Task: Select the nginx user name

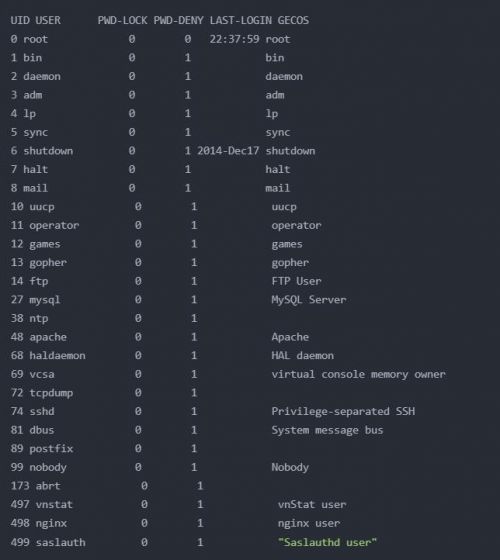Action: pos(51,523)
